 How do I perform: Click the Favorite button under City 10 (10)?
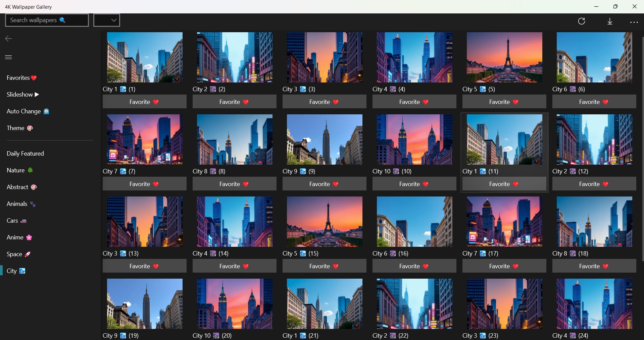tap(414, 184)
